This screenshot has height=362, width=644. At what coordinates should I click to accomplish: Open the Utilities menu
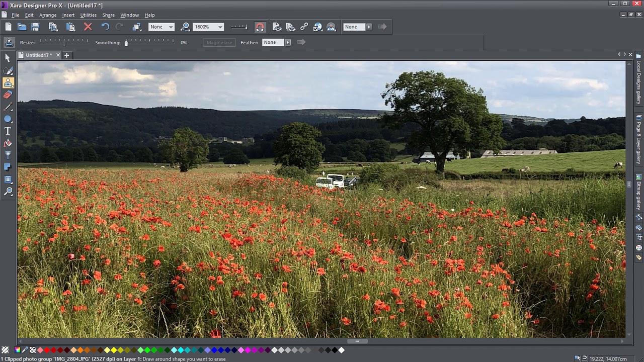point(88,15)
